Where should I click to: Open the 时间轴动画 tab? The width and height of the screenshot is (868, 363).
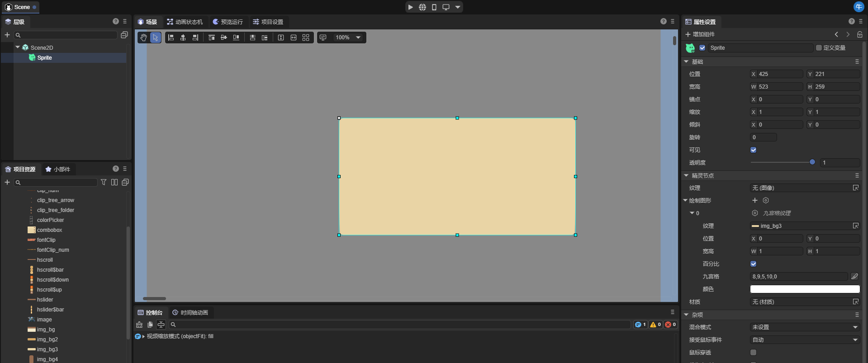click(190, 312)
